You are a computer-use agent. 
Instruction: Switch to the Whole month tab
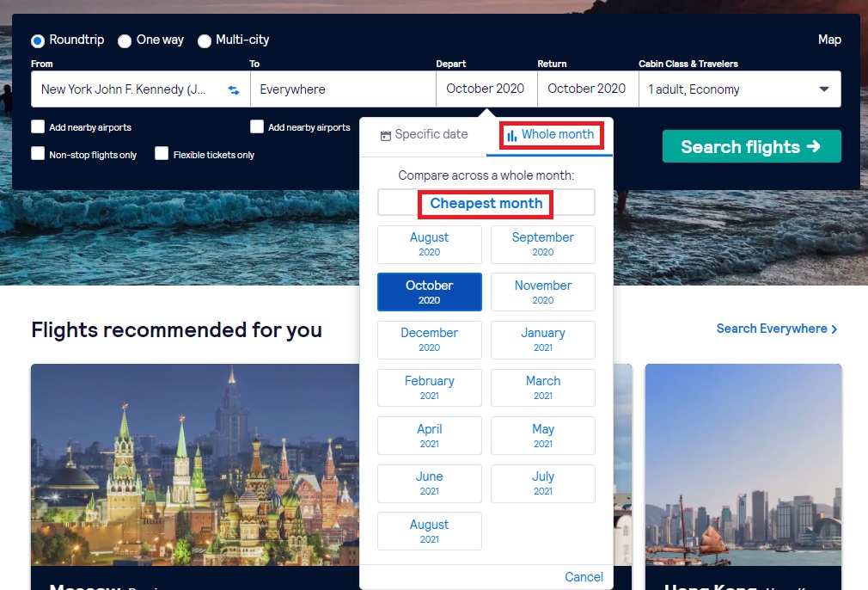(551, 135)
